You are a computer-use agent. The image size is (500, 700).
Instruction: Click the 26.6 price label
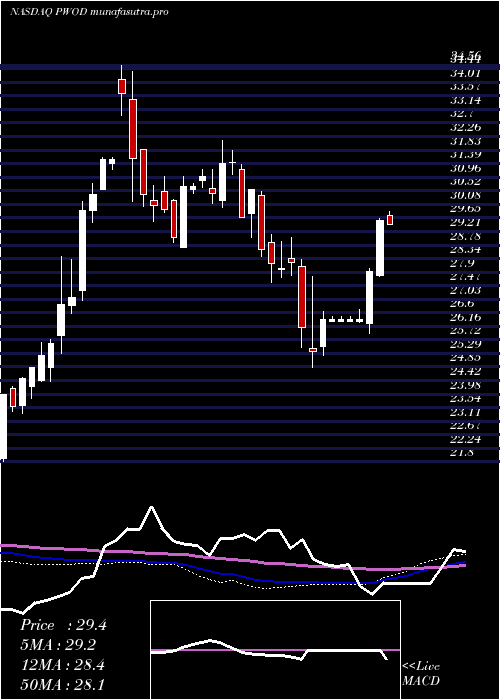462,304
